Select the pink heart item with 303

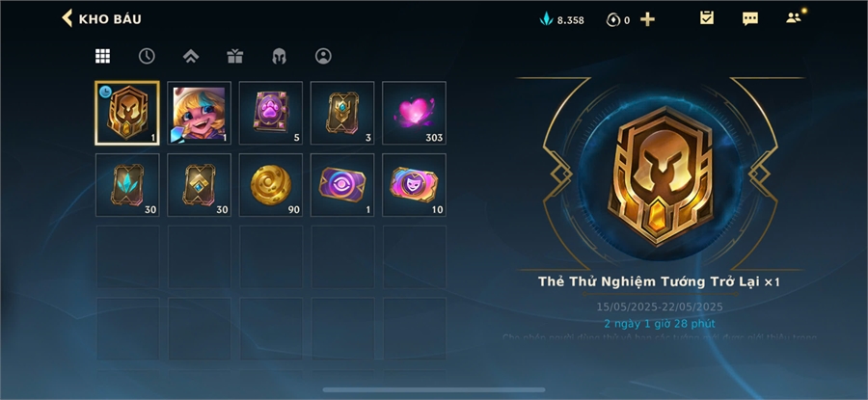(414, 113)
